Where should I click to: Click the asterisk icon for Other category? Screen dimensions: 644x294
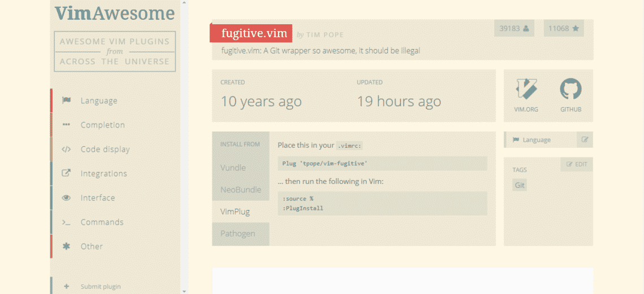66,247
